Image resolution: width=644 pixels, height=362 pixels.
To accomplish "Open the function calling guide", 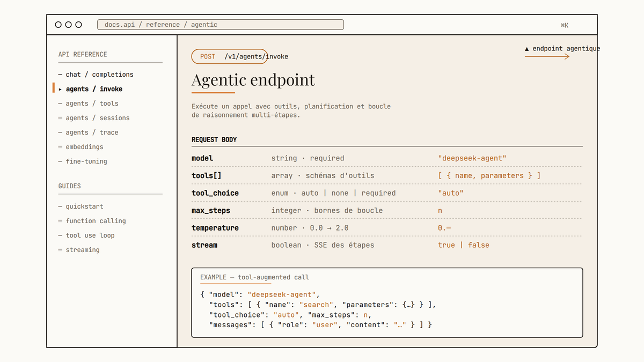I will coord(92,221).
